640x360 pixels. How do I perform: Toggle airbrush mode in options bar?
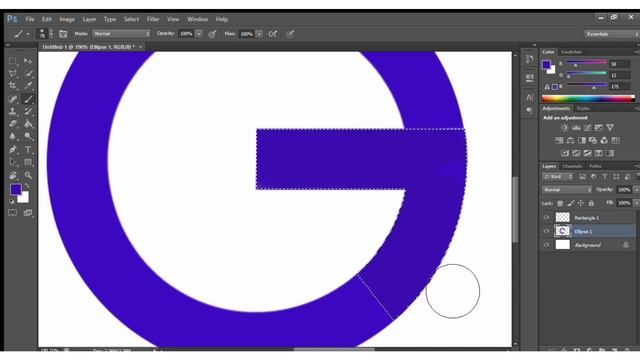(273, 34)
